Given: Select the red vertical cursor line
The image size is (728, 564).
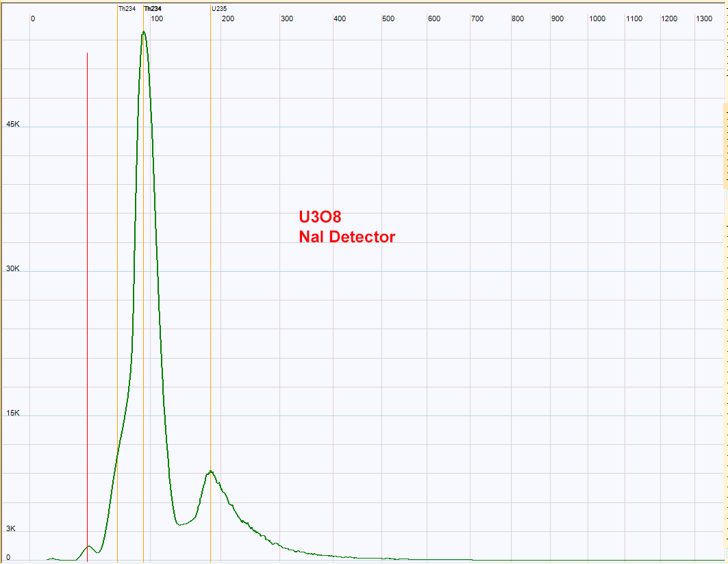Looking at the screenshot, I should [87, 307].
